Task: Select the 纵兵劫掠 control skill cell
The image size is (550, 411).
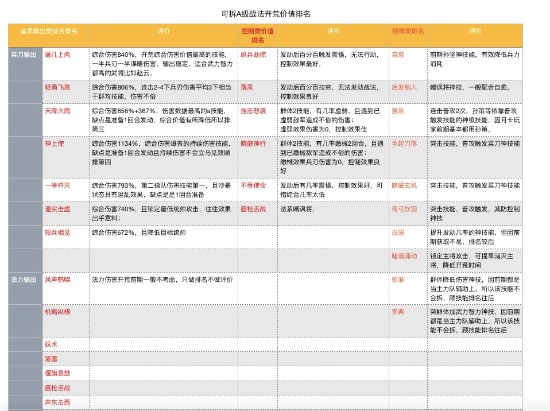Action: [x=257, y=63]
